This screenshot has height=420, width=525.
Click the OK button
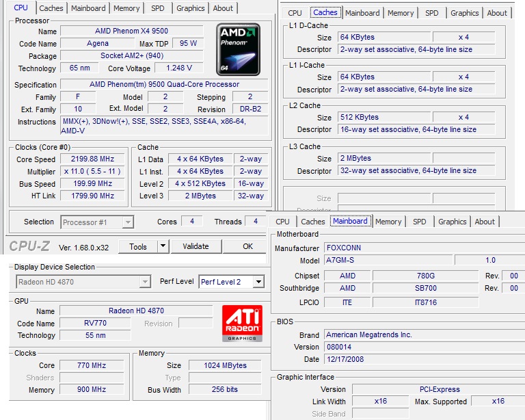pyautogui.click(x=247, y=246)
